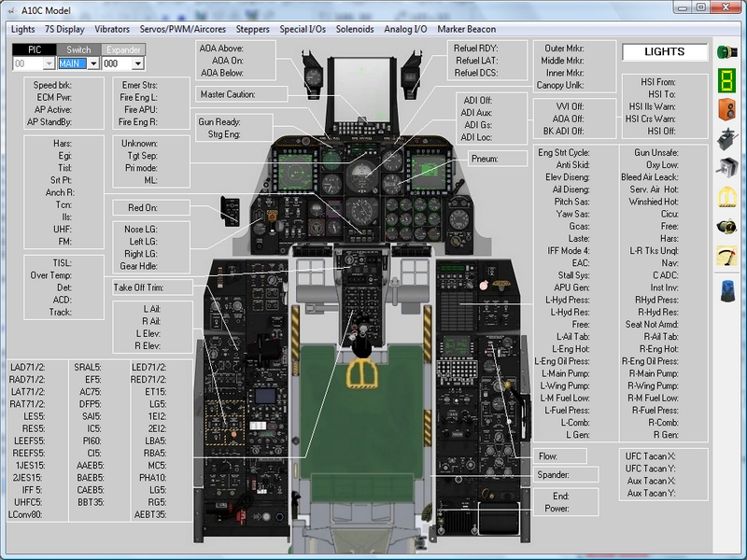Click the Spander label box

click(565, 475)
